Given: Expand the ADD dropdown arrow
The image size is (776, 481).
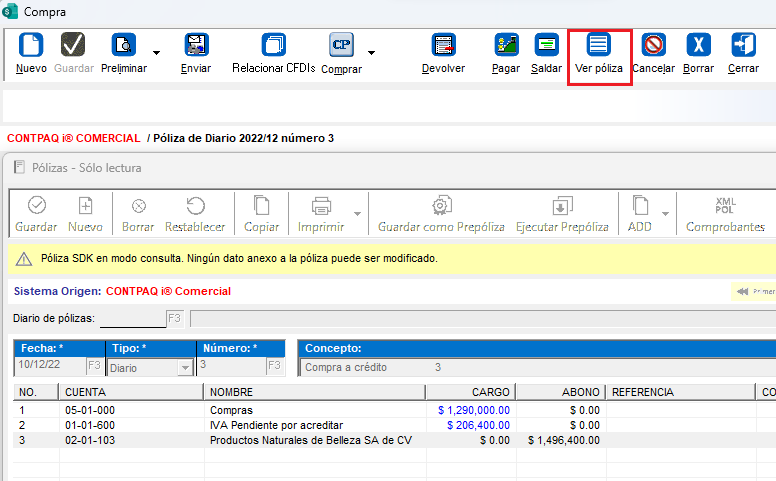Looking at the screenshot, I should (665, 212).
